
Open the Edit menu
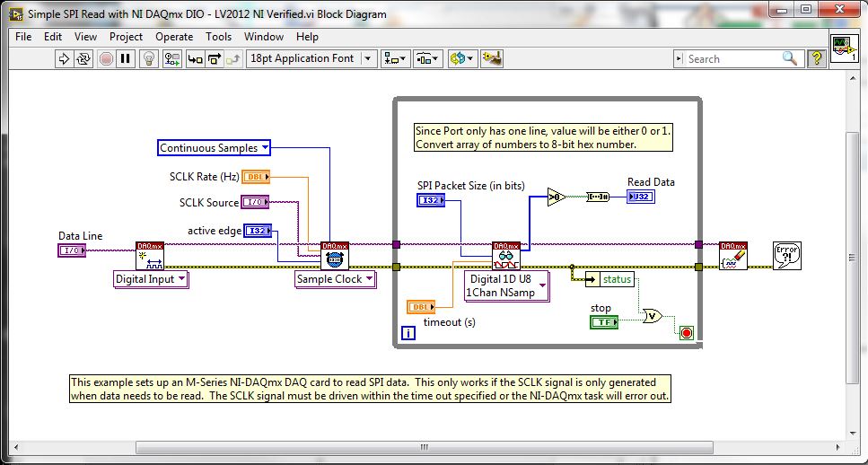pos(53,37)
